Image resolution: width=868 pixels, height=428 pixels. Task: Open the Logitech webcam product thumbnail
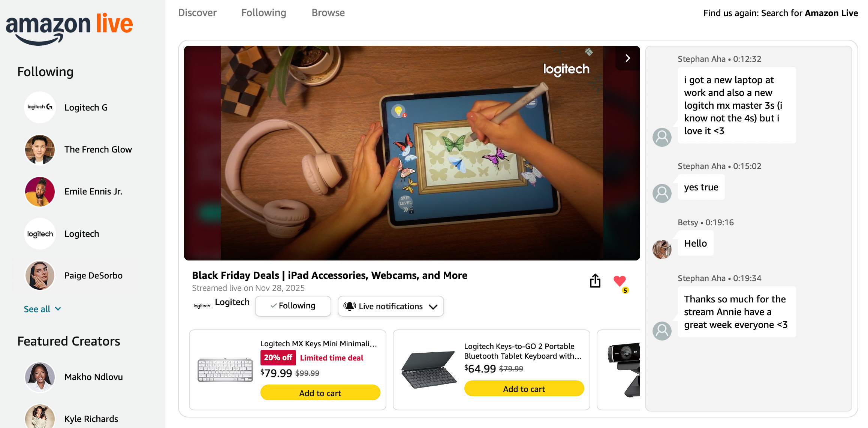click(624, 370)
